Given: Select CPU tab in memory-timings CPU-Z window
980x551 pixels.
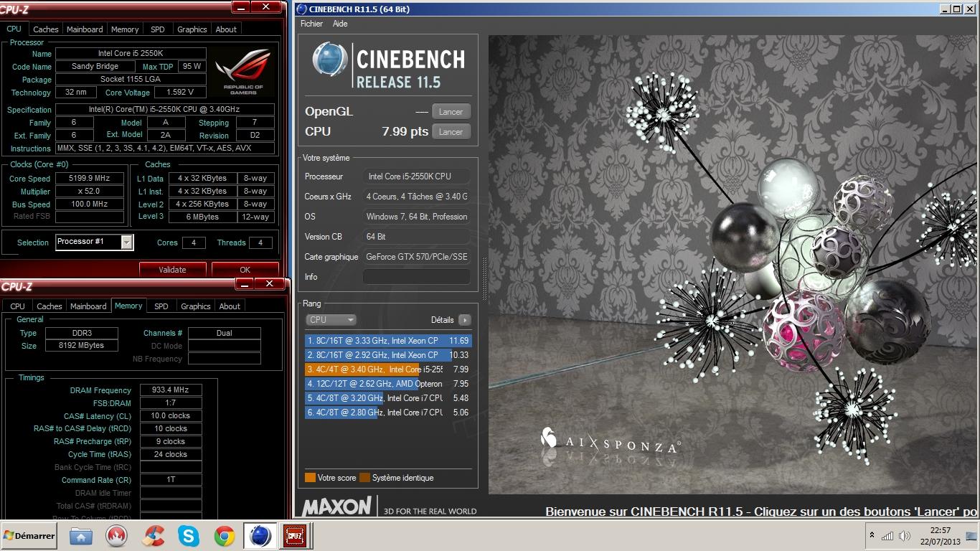Looking at the screenshot, I should [18, 306].
